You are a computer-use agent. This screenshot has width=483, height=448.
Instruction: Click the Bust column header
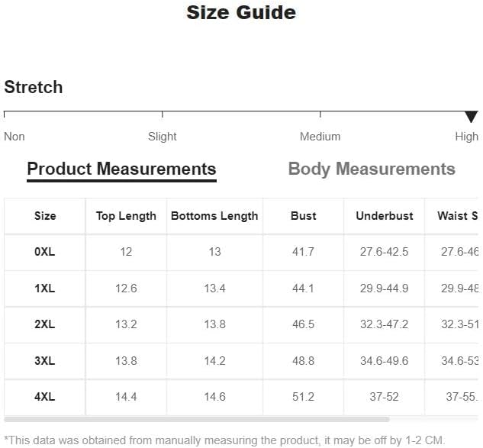click(x=304, y=216)
